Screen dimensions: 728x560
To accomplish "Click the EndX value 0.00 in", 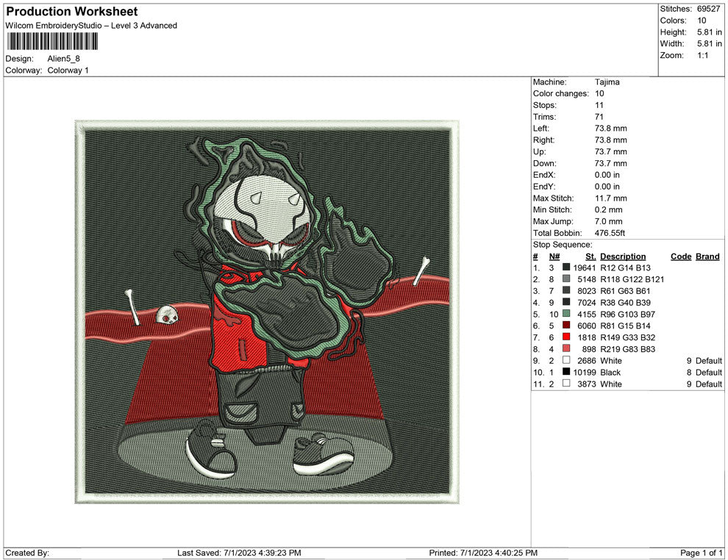I will [x=607, y=175].
